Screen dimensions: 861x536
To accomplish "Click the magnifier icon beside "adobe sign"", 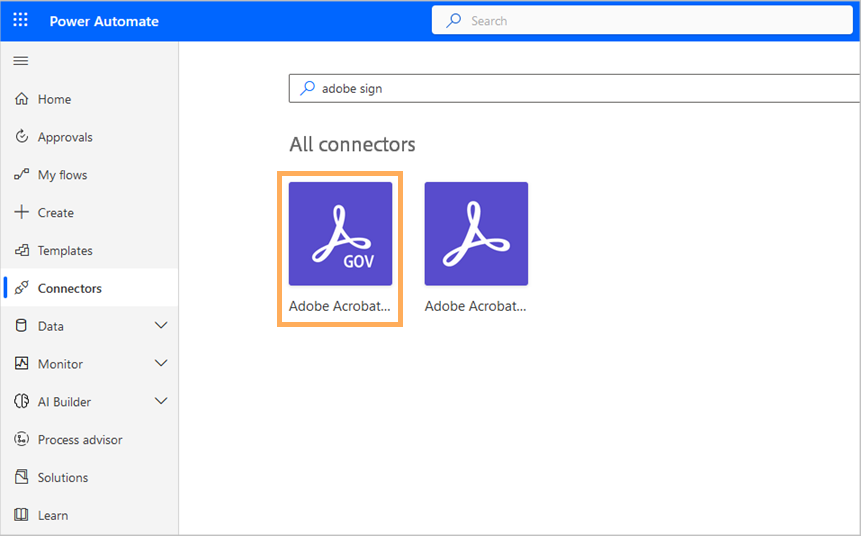I will coord(308,88).
